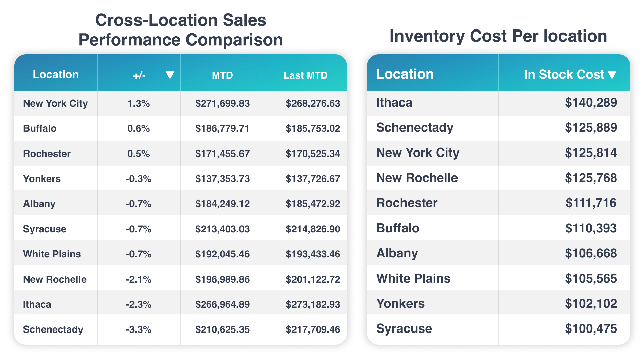
Task: Click the Location header in sales table
Action: (x=56, y=74)
